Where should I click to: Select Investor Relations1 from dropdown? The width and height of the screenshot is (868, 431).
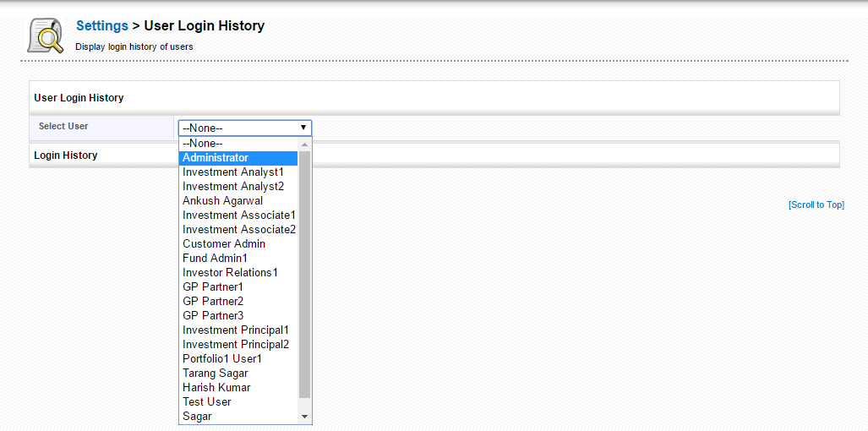coord(230,273)
